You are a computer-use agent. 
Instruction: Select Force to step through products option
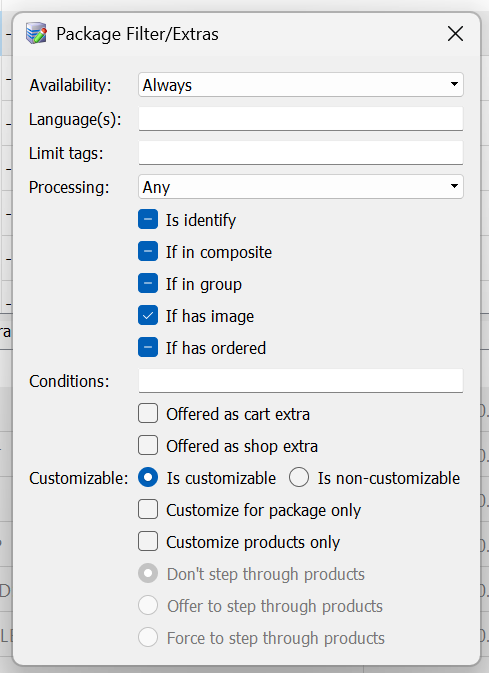(x=148, y=638)
